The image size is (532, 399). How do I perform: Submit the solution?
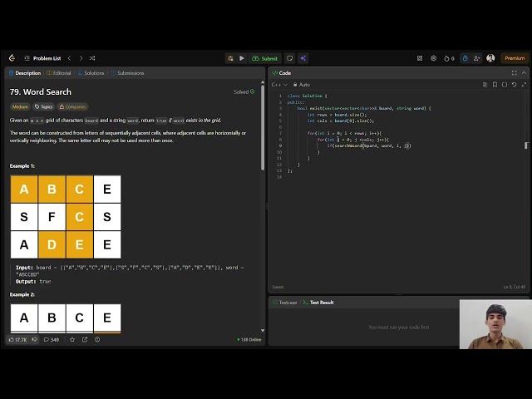tap(264, 58)
